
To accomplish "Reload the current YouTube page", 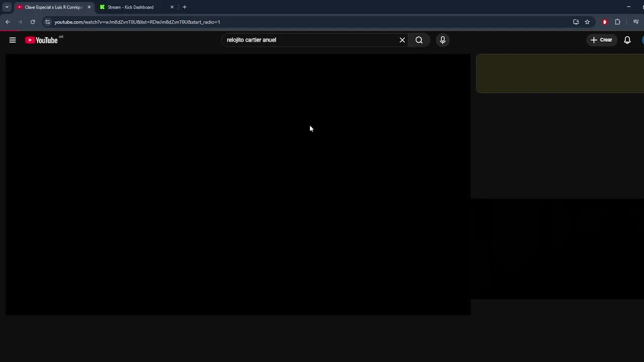I will coord(33,22).
